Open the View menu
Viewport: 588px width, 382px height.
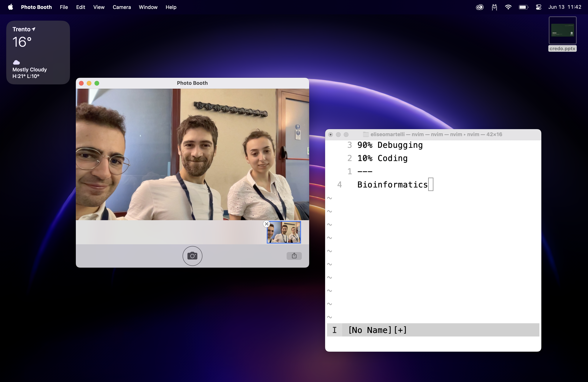(99, 7)
